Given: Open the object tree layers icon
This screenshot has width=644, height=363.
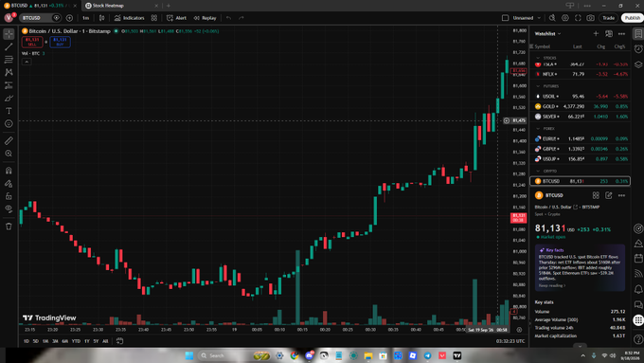Looking at the screenshot, I should pos(638,64).
